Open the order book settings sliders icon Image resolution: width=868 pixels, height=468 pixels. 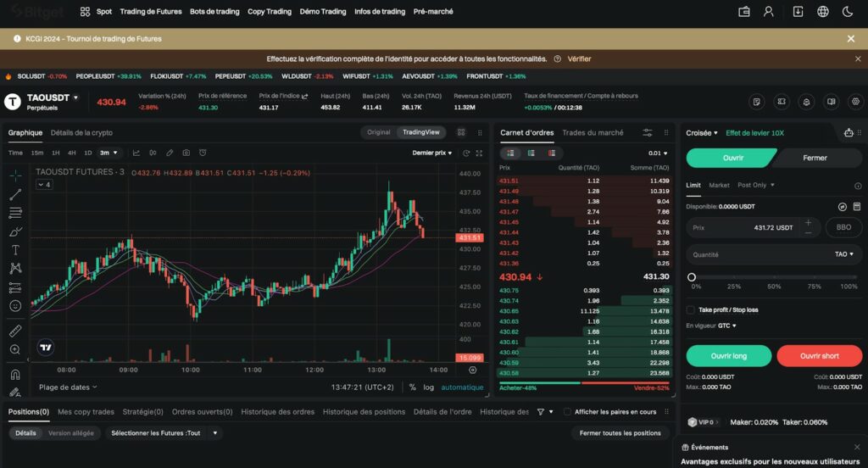pyautogui.click(x=647, y=132)
